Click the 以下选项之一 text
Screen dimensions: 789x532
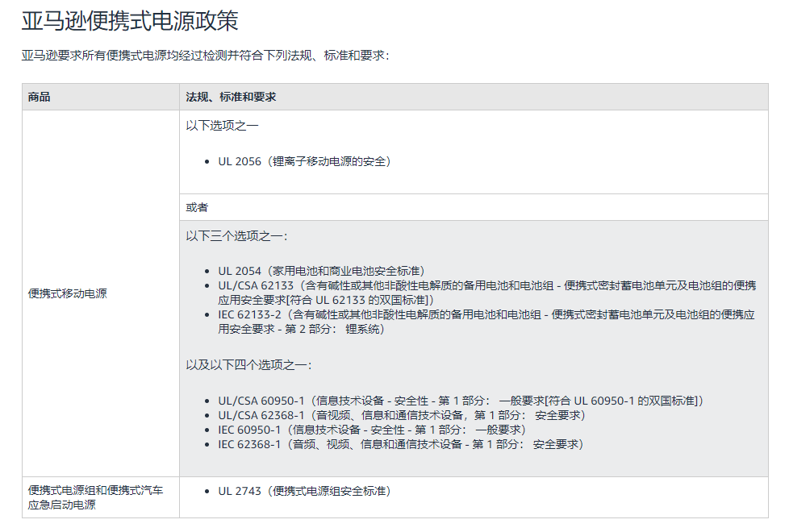[222, 125]
